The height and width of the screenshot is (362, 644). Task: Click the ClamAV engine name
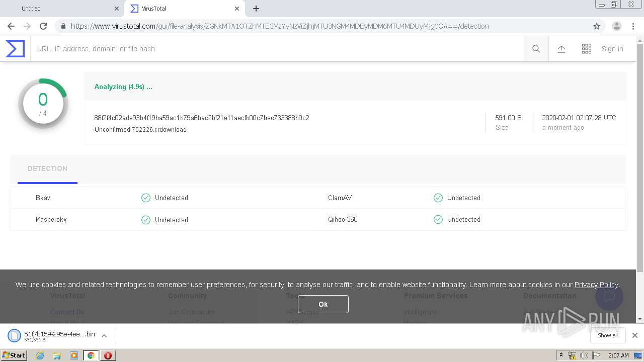tap(340, 198)
